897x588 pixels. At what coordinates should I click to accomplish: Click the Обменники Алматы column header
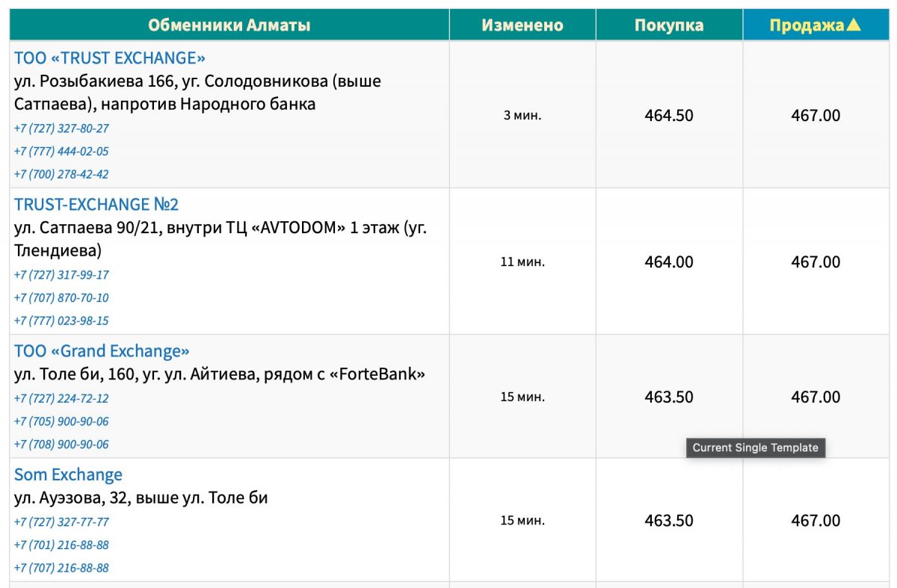click(229, 25)
